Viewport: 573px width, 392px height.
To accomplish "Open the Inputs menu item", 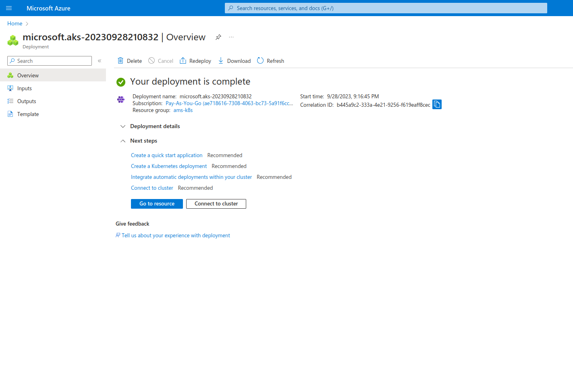I will 53,88.
